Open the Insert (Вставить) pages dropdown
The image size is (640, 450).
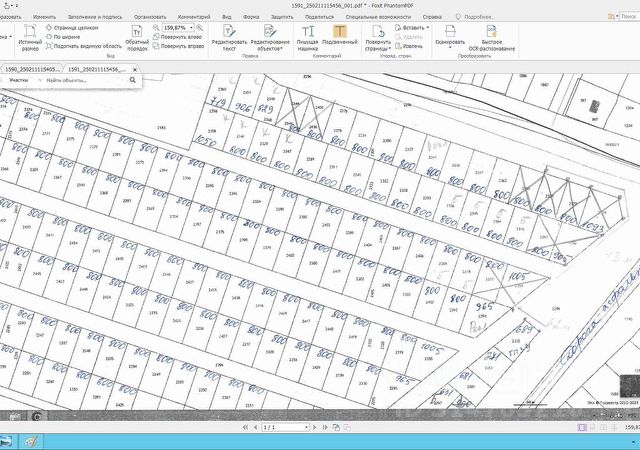click(412, 28)
